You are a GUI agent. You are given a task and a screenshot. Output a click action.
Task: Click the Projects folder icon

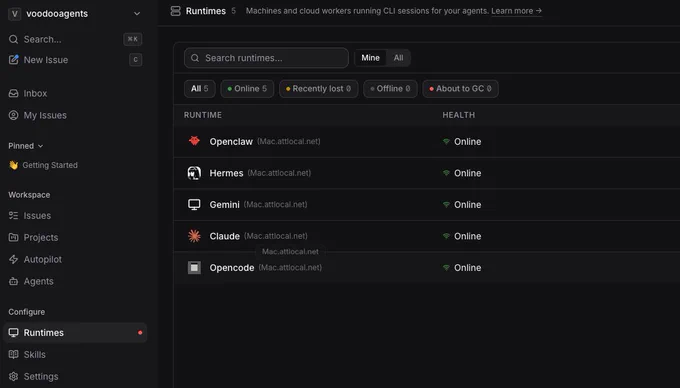pos(13,237)
